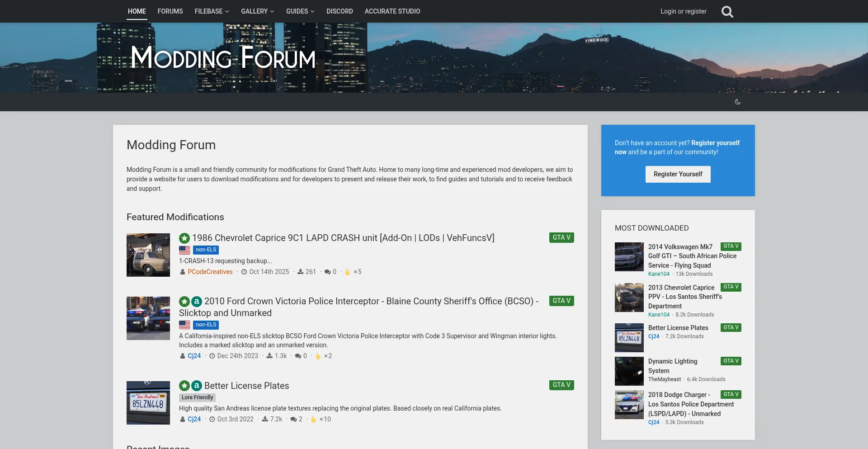Open Kane104's profile link
Image resolution: width=868 pixels, height=449 pixels.
[659, 274]
